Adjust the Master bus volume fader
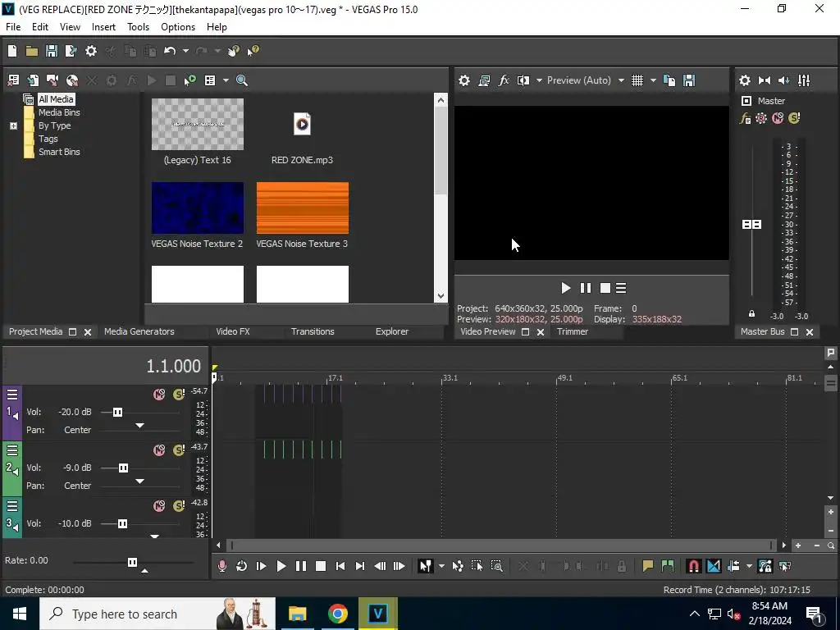Viewport: 840px width, 630px height. click(x=751, y=224)
